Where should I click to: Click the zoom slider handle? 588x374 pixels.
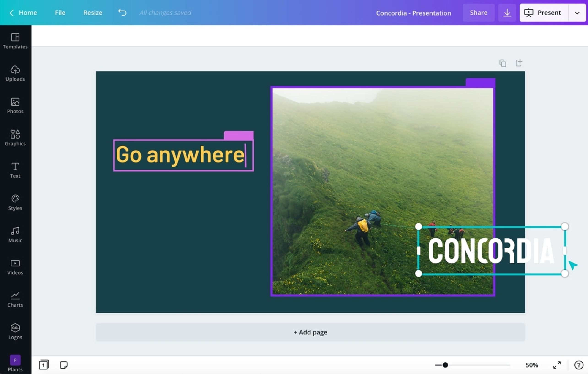[445, 365]
